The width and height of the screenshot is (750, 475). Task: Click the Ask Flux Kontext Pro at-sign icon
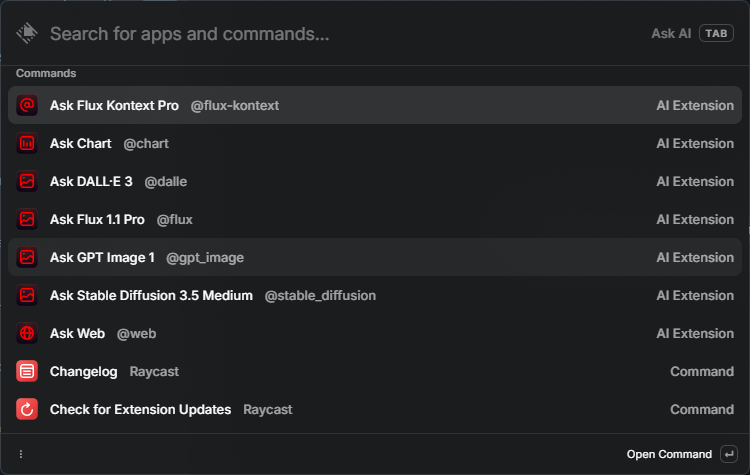27,105
